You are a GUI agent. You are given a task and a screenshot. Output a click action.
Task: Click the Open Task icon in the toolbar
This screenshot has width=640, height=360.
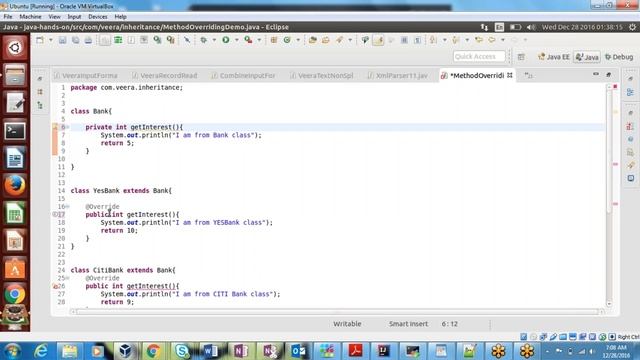pos(326,40)
